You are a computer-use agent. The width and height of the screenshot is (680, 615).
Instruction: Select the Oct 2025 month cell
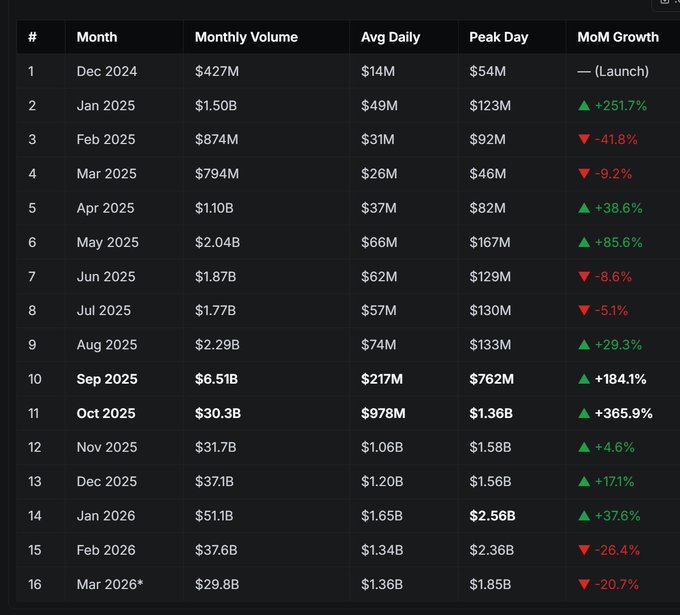pos(107,413)
